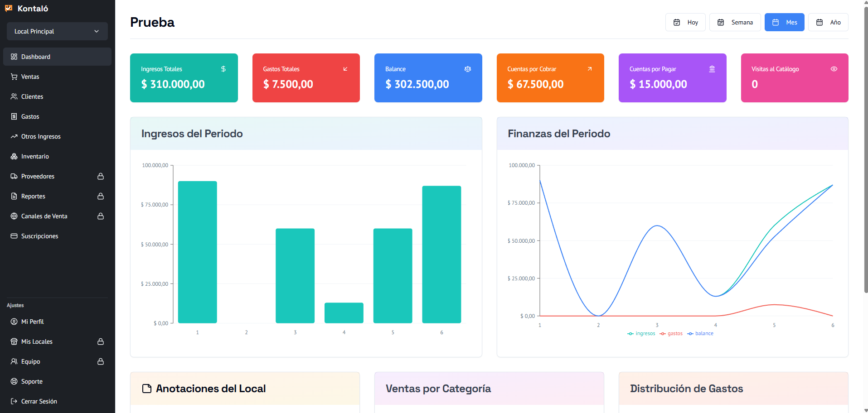
Task: Toggle the balance series in chart legend
Action: tap(700, 333)
